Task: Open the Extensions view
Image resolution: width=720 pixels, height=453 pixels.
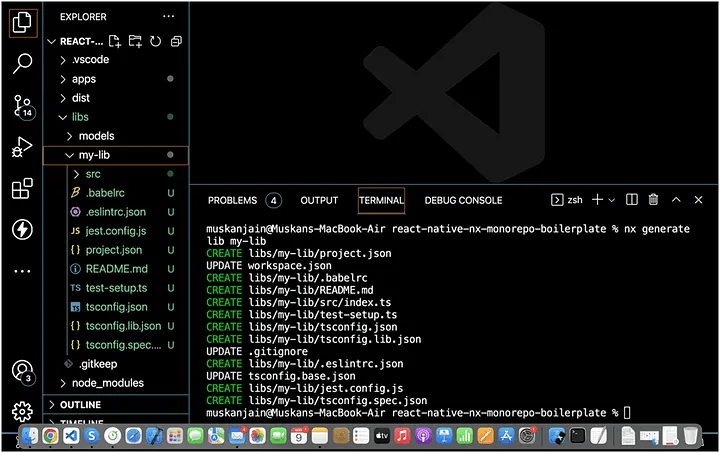Action: [x=22, y=188]
